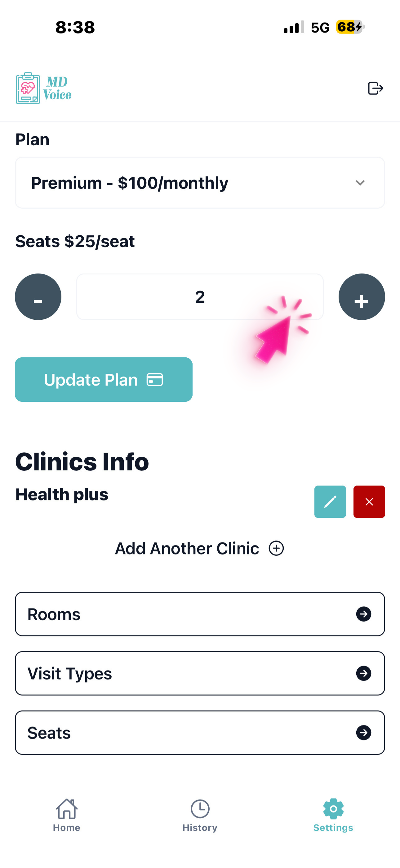Viewport: 400px width, 868px height.
Task: Go to the Home tab
Action: [66, 816]
